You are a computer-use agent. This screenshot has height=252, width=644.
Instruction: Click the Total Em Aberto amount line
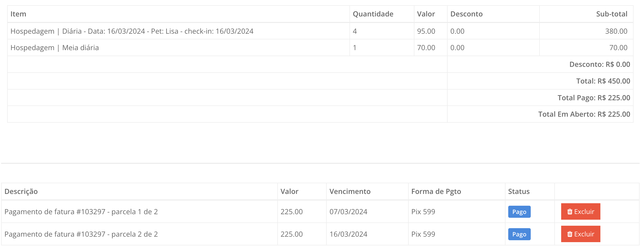coord(584,114)
